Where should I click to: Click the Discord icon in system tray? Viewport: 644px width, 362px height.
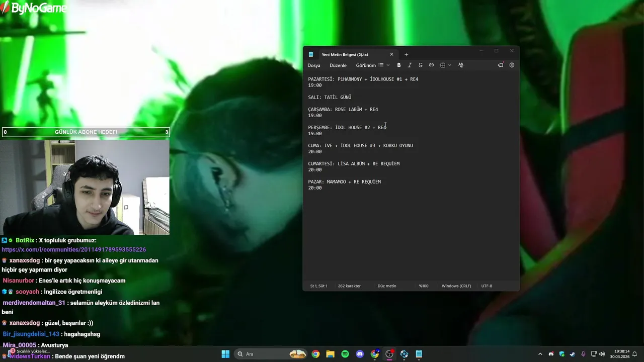551,354
